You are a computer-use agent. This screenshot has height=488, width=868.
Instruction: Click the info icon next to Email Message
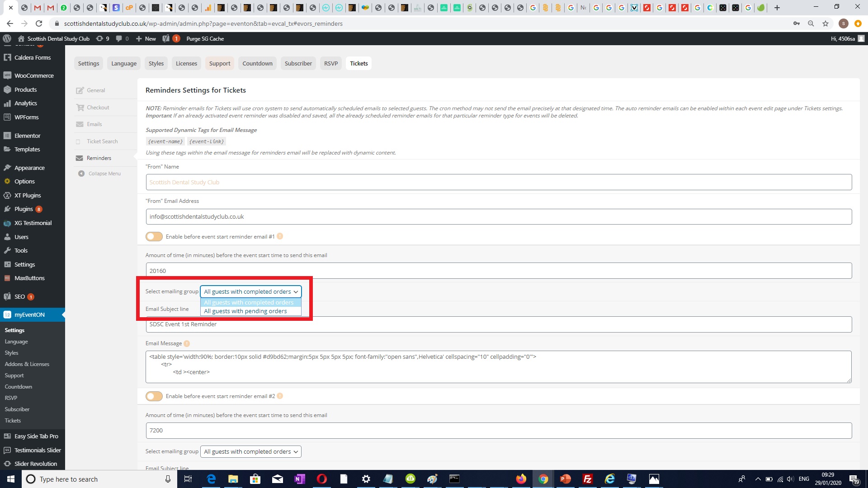[187, 343]
